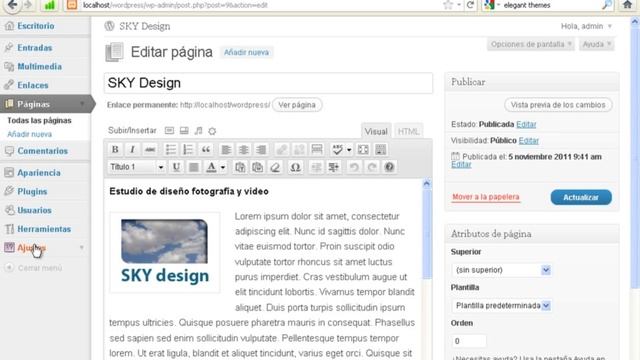The image size is (640, 360).
Task: Open the Hola, admin user dropdown
Action: (x=586, y=26)
